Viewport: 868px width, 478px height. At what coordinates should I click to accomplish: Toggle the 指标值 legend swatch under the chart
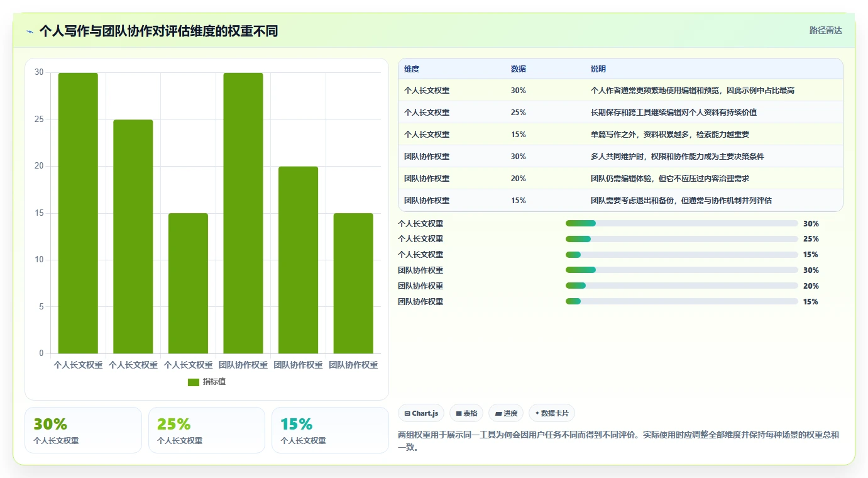pos(194,382)
